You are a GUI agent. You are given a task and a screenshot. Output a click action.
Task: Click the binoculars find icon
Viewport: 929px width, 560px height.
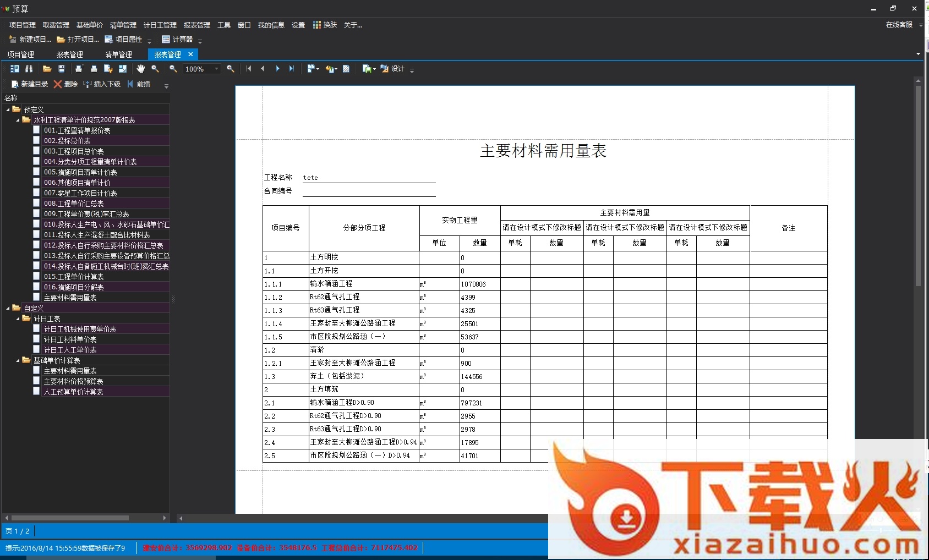point(29,69)
